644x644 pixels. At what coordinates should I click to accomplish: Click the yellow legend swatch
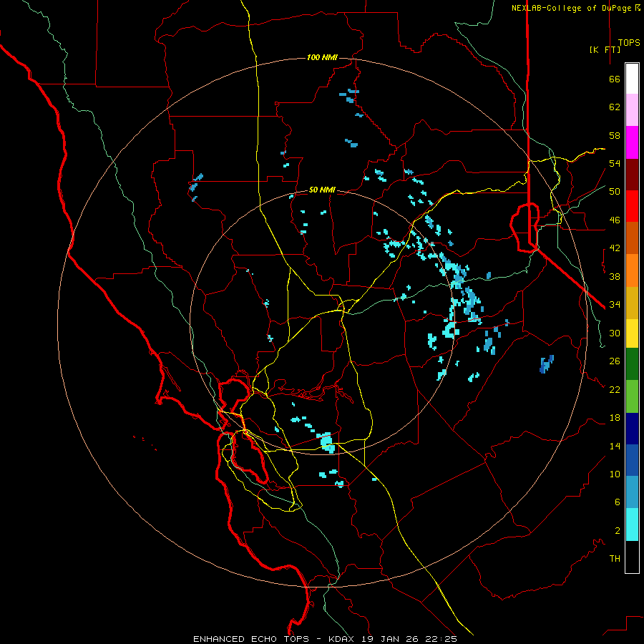click(x=632, y=333)
